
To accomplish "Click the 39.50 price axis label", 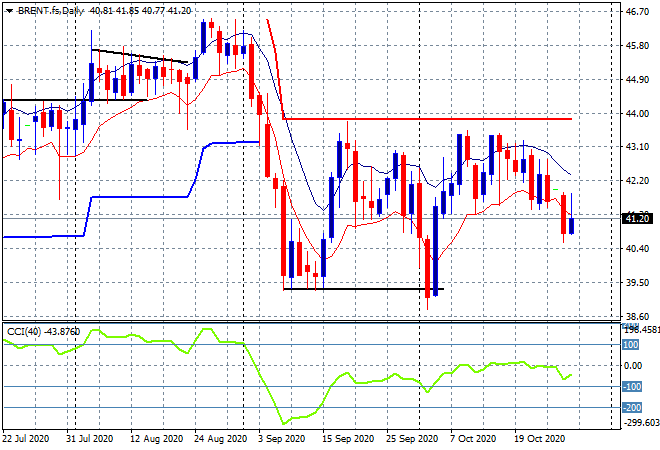I will pos(637,282).
